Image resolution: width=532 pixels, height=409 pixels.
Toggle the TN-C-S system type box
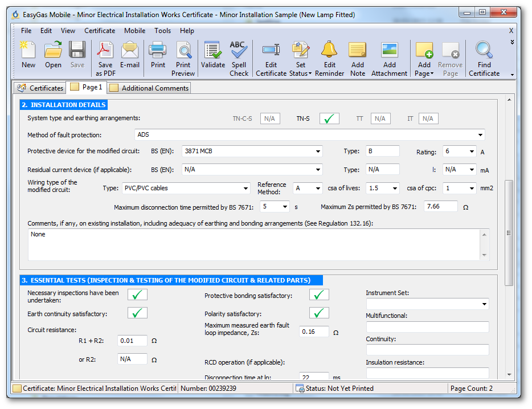click(x=270, y=118)
